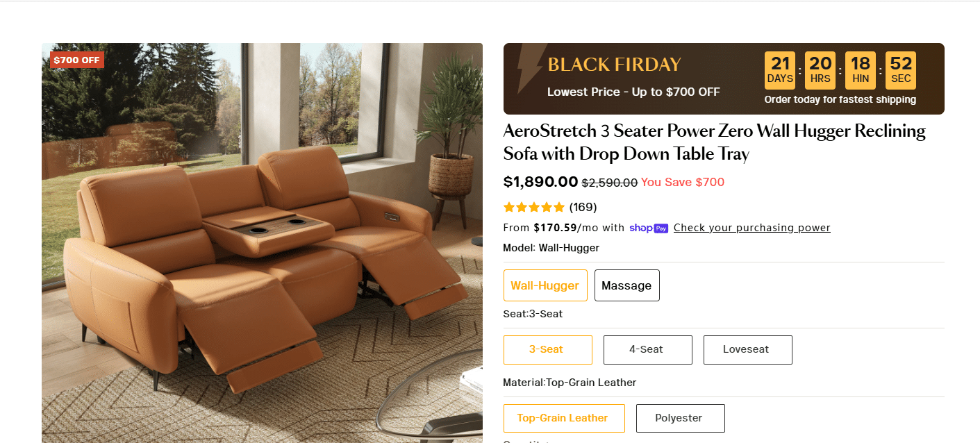The width and height of the screenshot is (980, 443).
Task: Click the AeroStretch sofa product title
Action: (714, 142)
